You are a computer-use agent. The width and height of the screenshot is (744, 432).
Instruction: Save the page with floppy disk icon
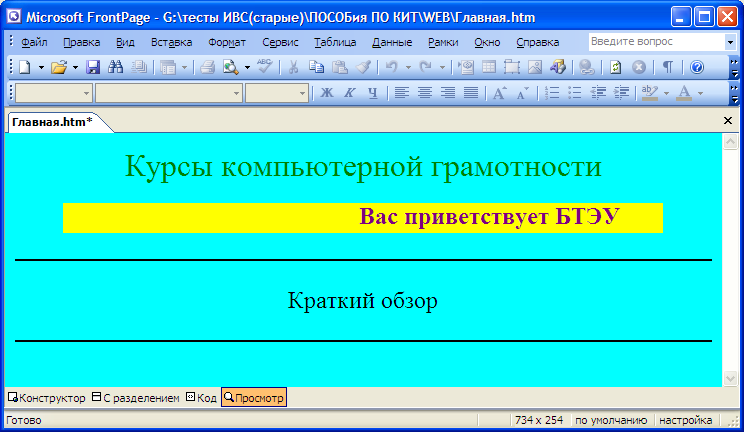93,67
